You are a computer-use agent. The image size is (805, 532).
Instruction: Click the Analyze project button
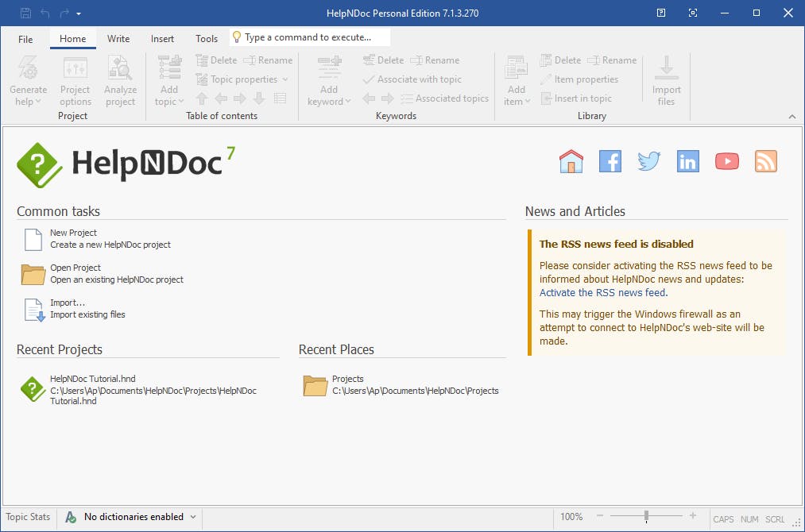click(120, 80)
